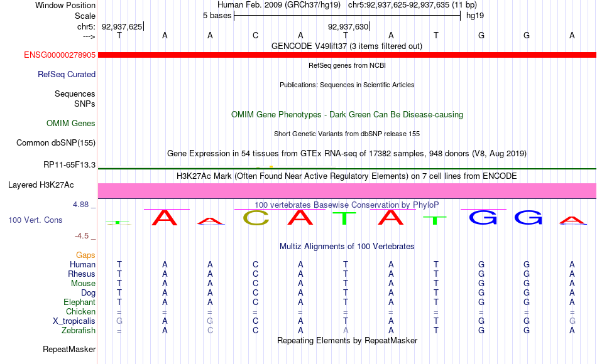The height and width of the screenshot is (364, 597).
Task: Click the GTEx Gene Expression track title
Action: pyautogui.click(x=347, y=154)
